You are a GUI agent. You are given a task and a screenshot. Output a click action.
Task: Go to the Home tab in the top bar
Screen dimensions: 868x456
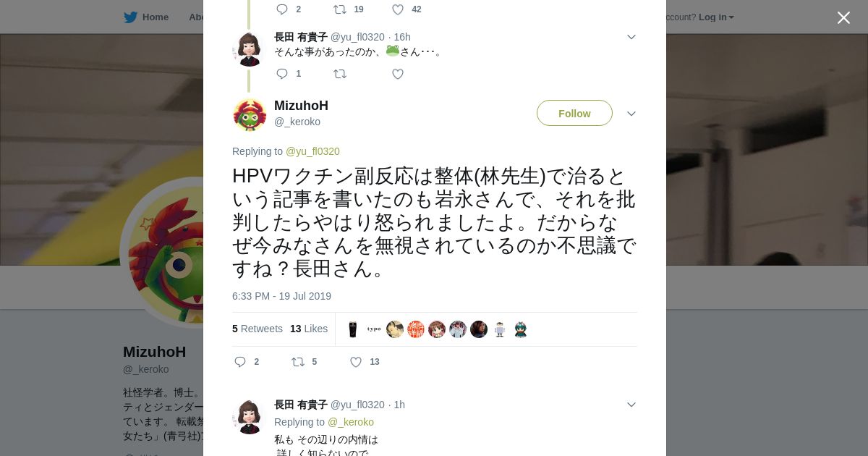point(156,17)
